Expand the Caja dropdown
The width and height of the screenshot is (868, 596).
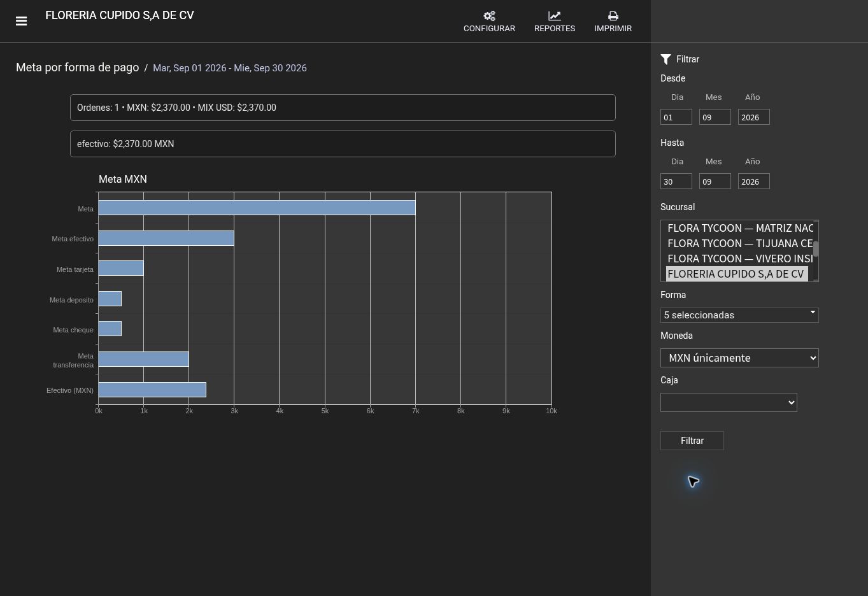(x=729, y=402)
